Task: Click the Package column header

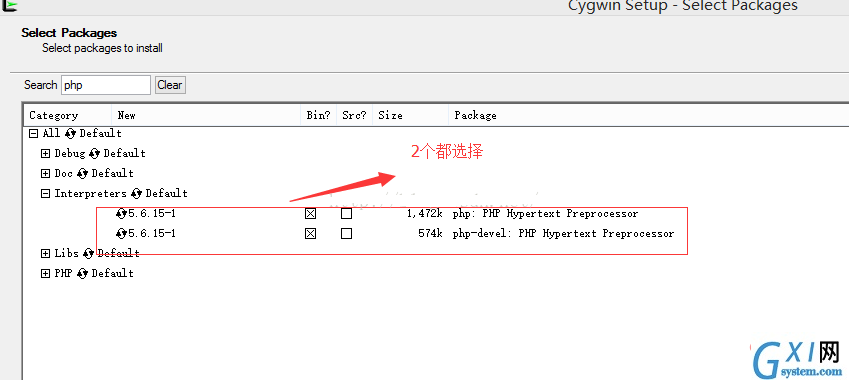Action: pos(649,115)
